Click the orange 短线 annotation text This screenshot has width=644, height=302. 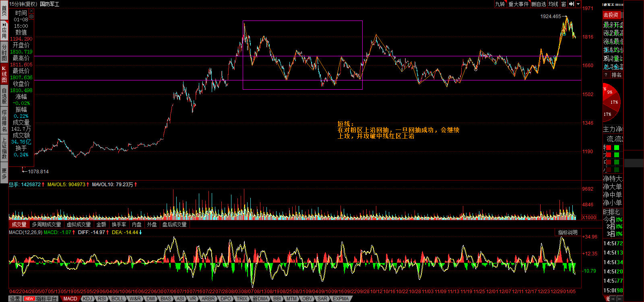pyautogui.click(x=398, y=130)
